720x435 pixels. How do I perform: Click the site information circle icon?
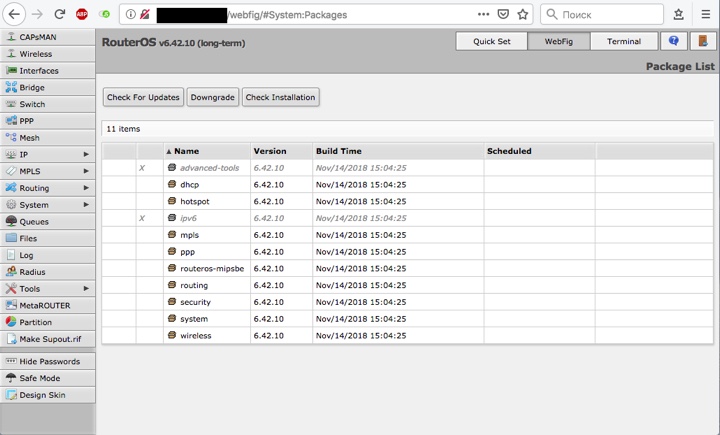[x=130, y=15]
